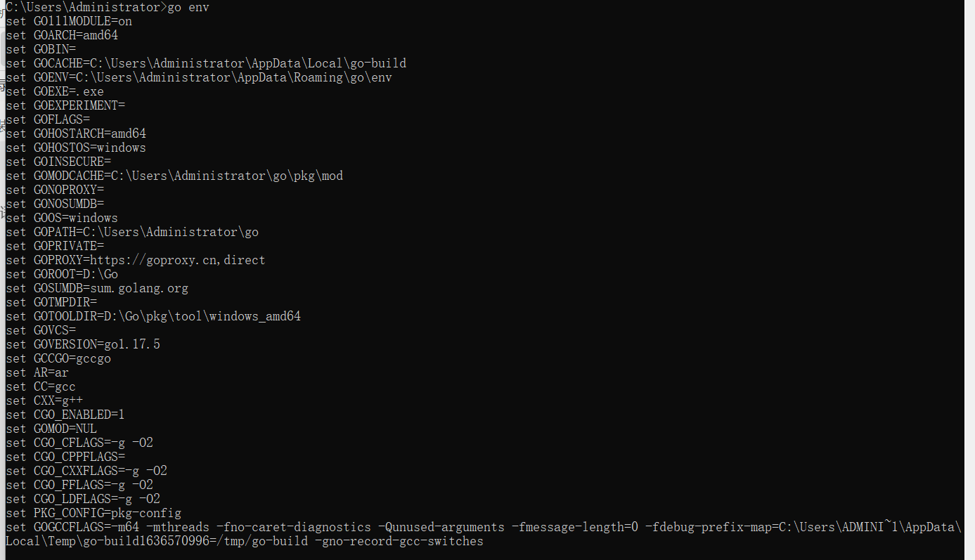This screenshot has width=975, height=560.
Task: Click the 'go env' command prompt line
Action: (108, 8)
